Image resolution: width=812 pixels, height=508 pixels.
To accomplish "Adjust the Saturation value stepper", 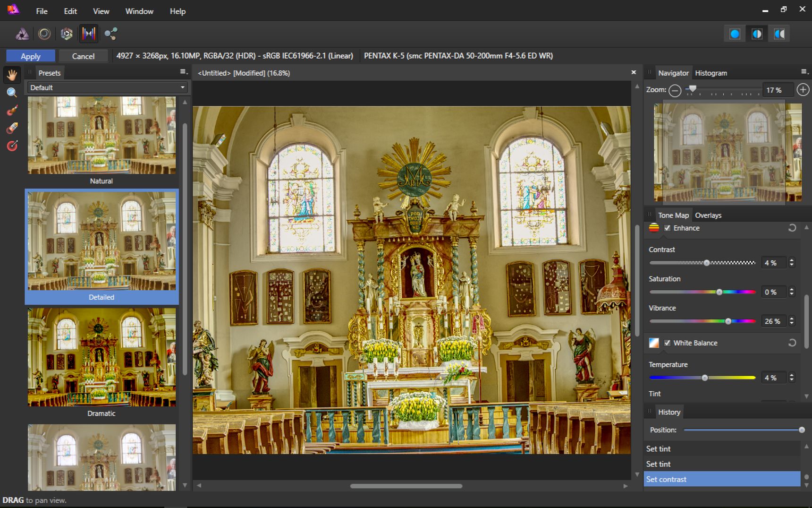I will tap(792, 292).
